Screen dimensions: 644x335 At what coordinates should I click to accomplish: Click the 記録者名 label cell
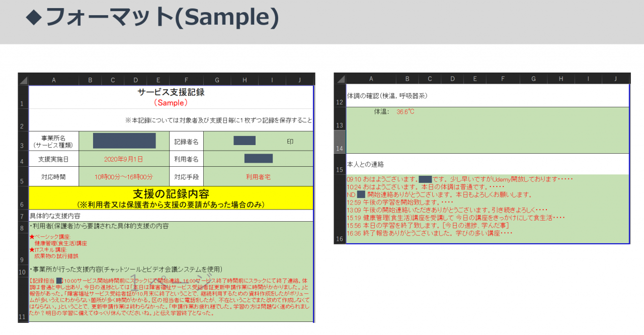pos(186,142)
